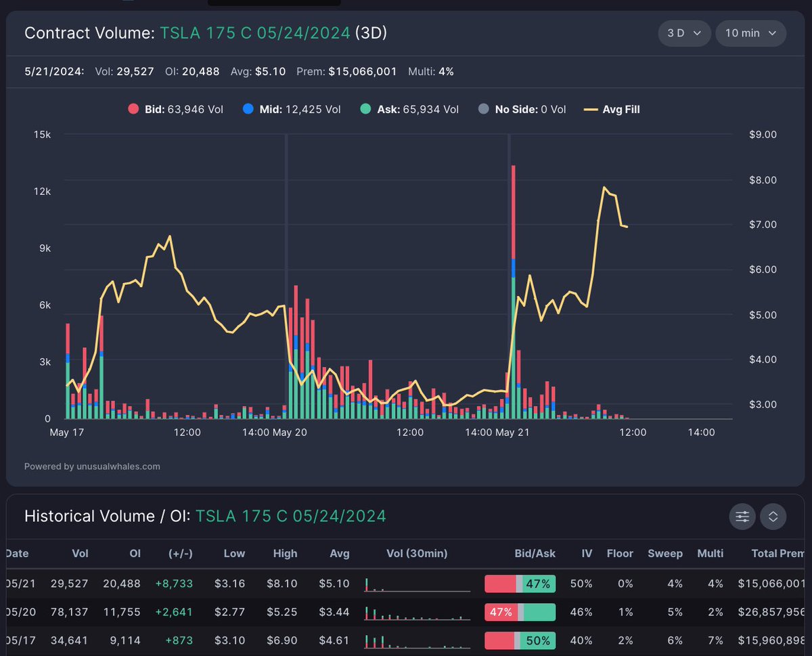Click TSLA 175 C in Historical Volume heading

291,516
